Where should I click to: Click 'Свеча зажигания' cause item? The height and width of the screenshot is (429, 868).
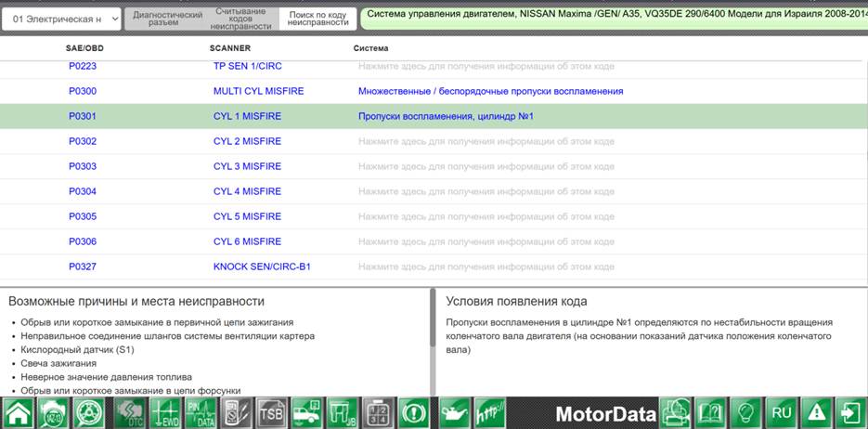58,363
